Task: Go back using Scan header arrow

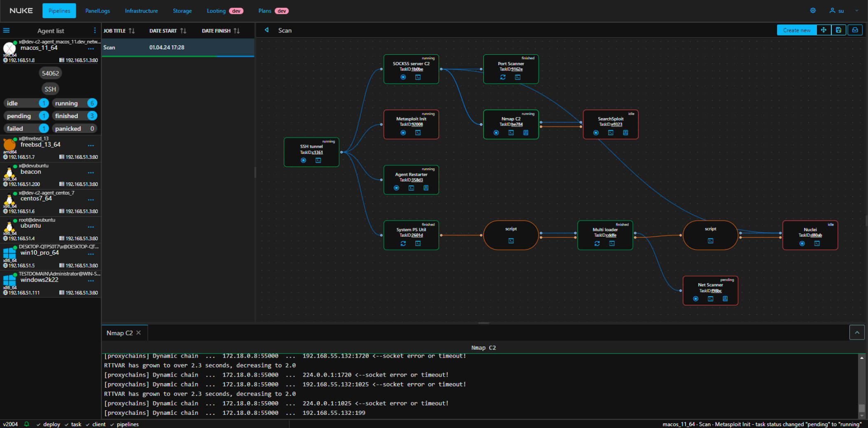Action: tap(267, 30)
